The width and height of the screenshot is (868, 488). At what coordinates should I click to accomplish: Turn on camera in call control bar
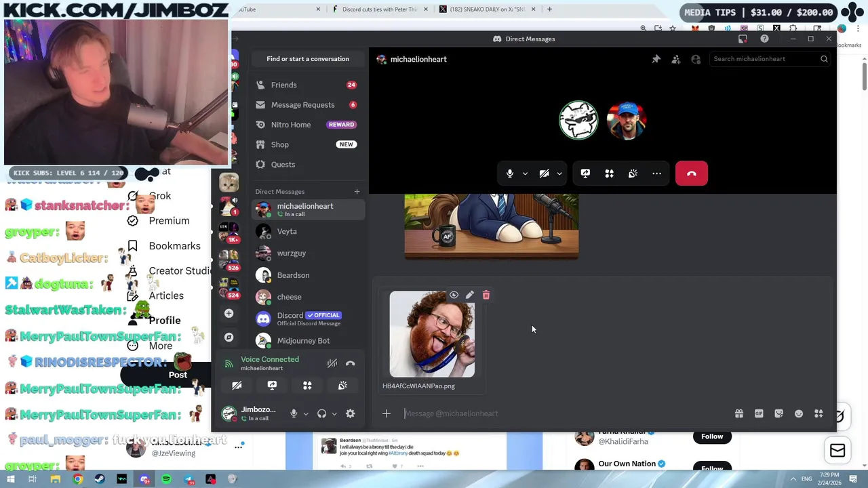point(544,174)
